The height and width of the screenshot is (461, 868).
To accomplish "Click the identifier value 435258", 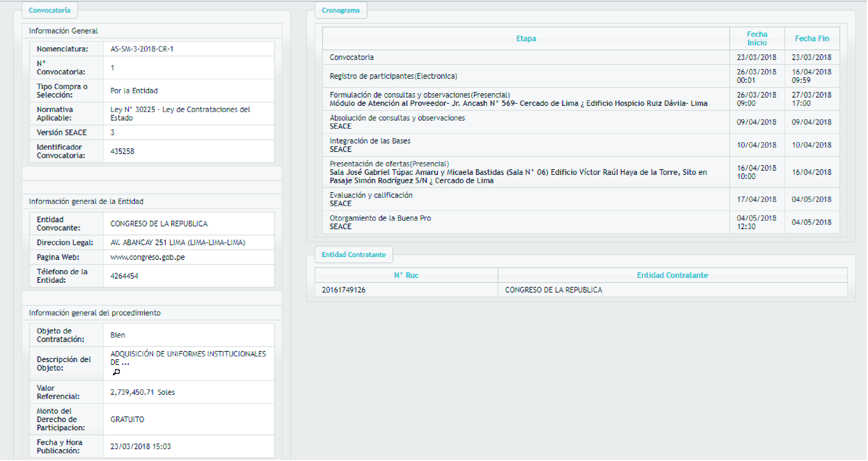I will point(122,151).
